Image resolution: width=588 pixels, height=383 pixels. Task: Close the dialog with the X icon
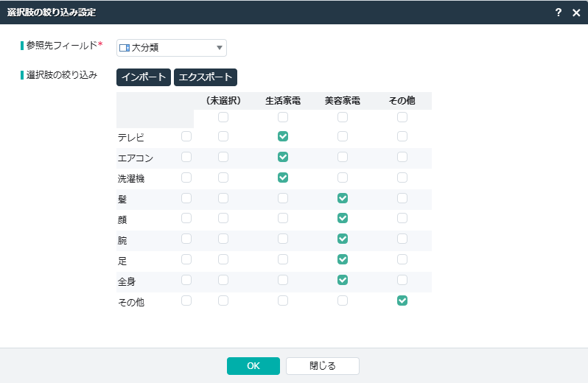click(x=576, y=13)
